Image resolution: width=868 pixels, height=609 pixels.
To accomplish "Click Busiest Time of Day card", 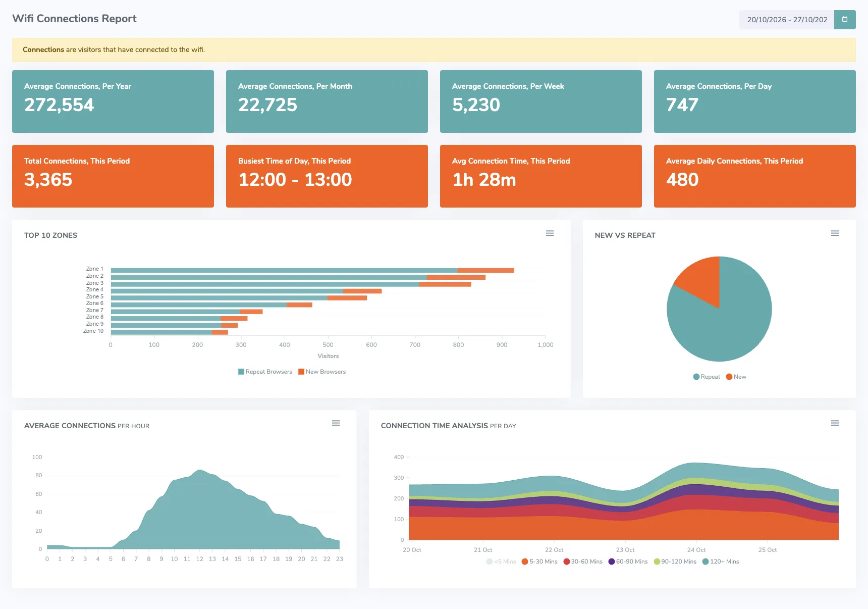I will point(327,176).
